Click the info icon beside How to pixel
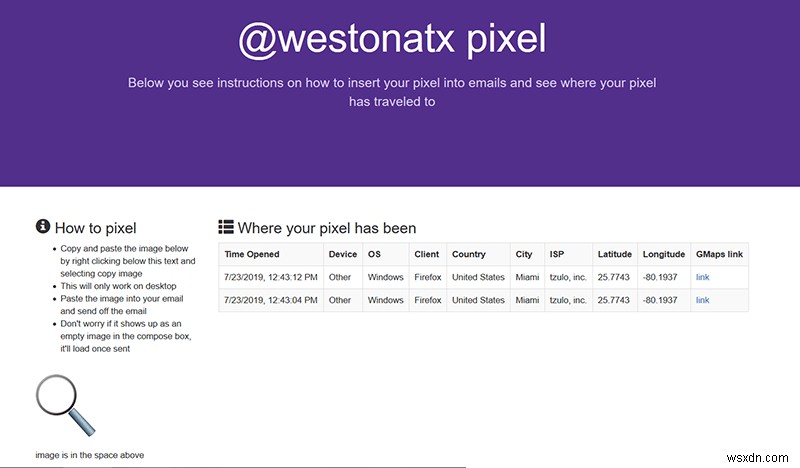The image size is (800, 468). [43, 227]
